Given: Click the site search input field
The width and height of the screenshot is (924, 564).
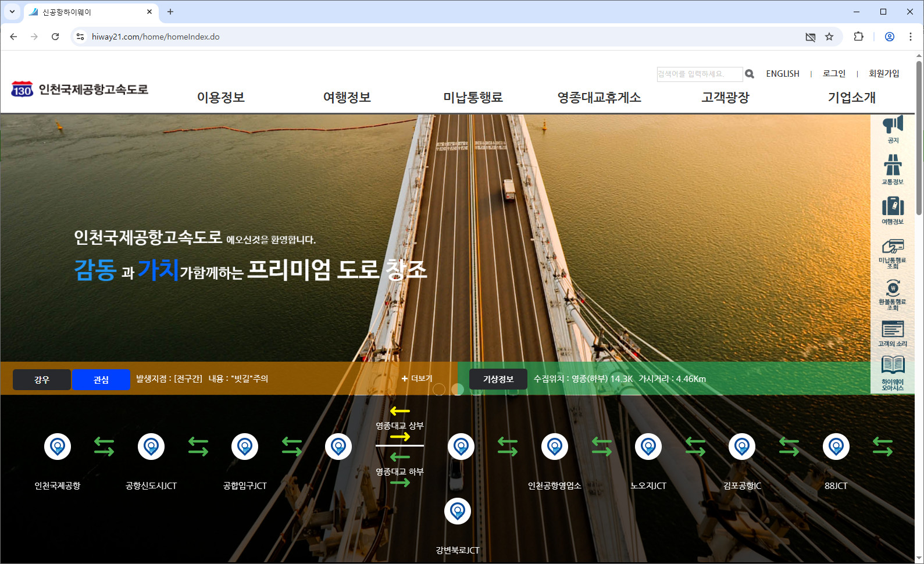Looking at the screenshot, I should 700,74.
